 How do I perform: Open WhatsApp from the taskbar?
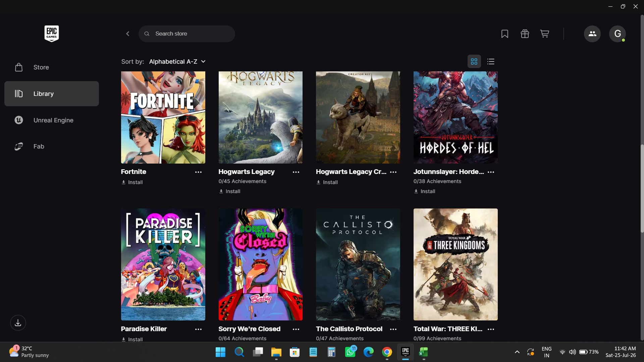[350, 352]
